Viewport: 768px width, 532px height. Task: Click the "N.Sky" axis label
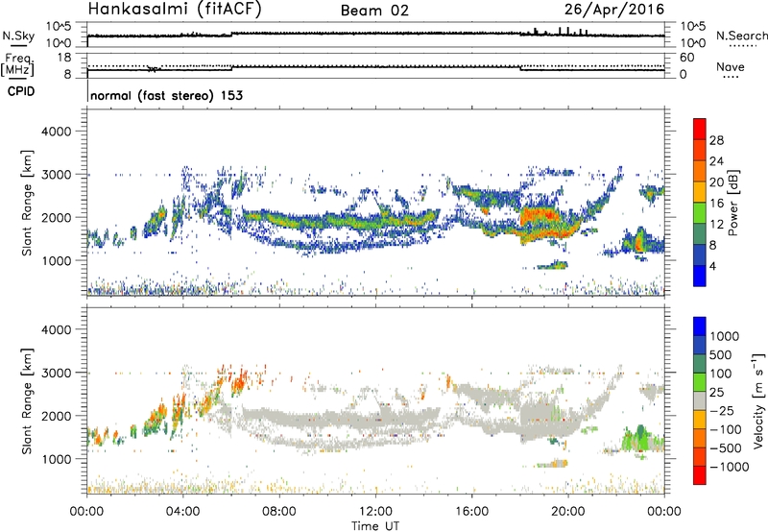pos(18,36)
